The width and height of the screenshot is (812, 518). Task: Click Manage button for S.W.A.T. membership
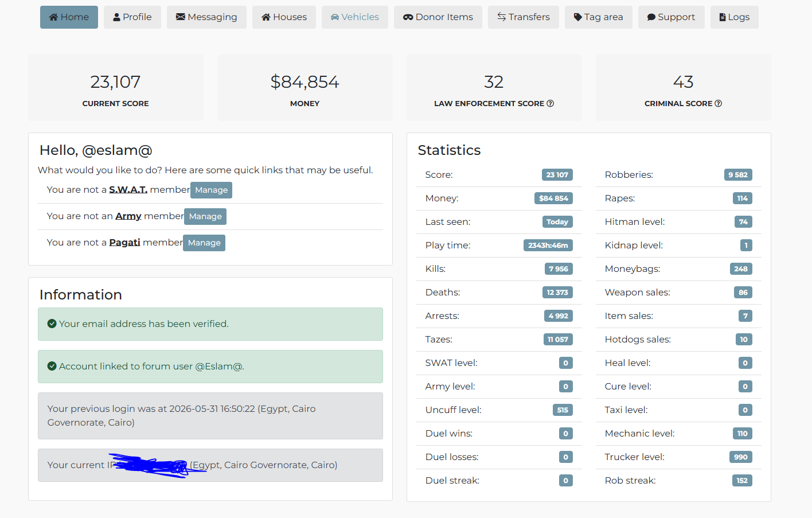[x=211, y=190]
